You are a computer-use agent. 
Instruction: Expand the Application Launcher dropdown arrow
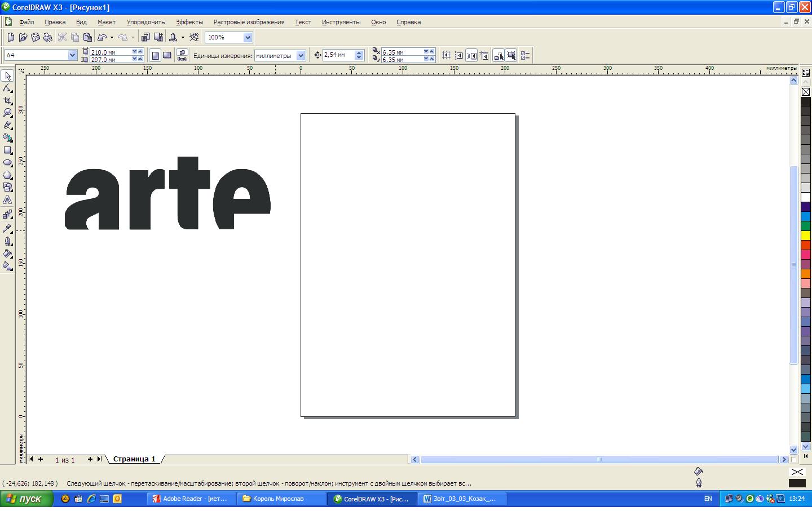[183, 37]
